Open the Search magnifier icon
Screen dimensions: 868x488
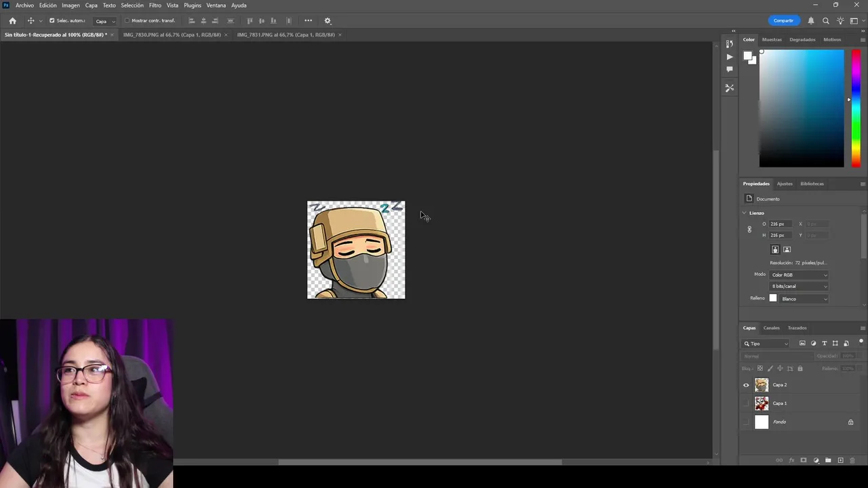tap(826, 21)
